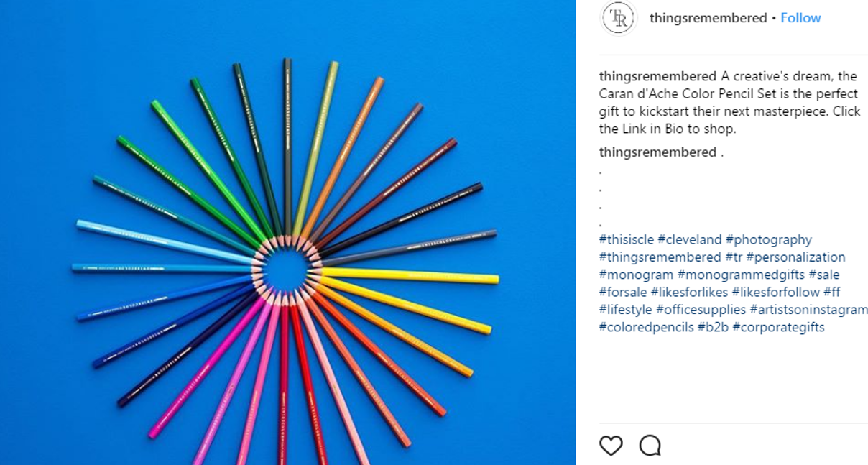
Task: Click thingsremembered name in caption
Action: click(x=657, y=76)
